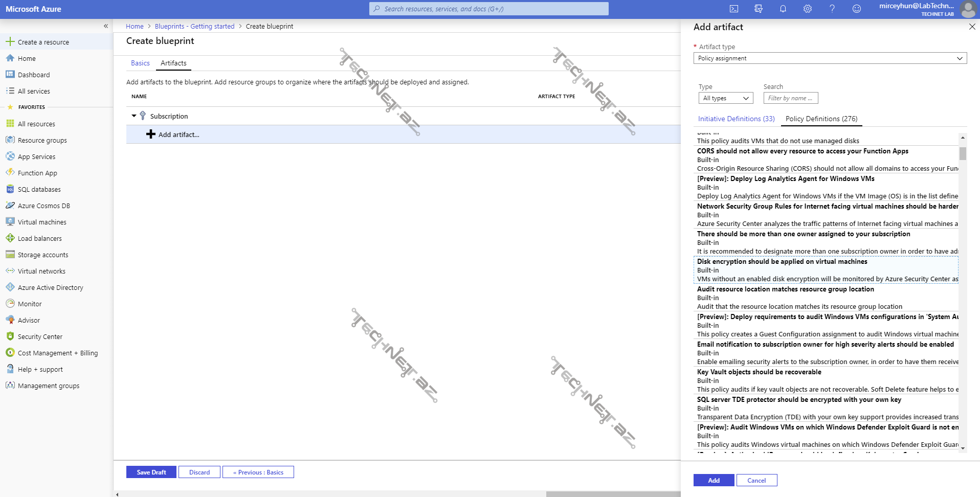Open the All types filter dropdown

(x=725, y=98)
